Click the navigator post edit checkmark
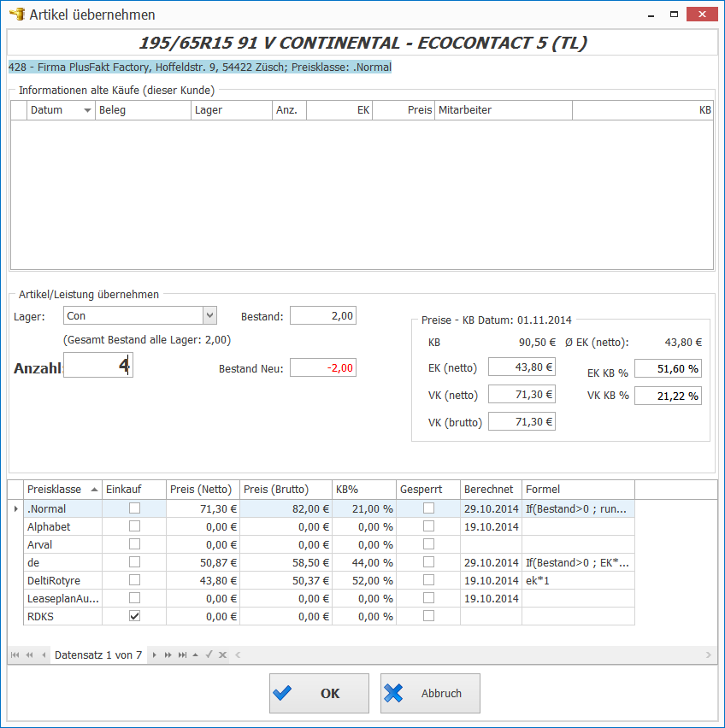 click(x=209, y=655)
